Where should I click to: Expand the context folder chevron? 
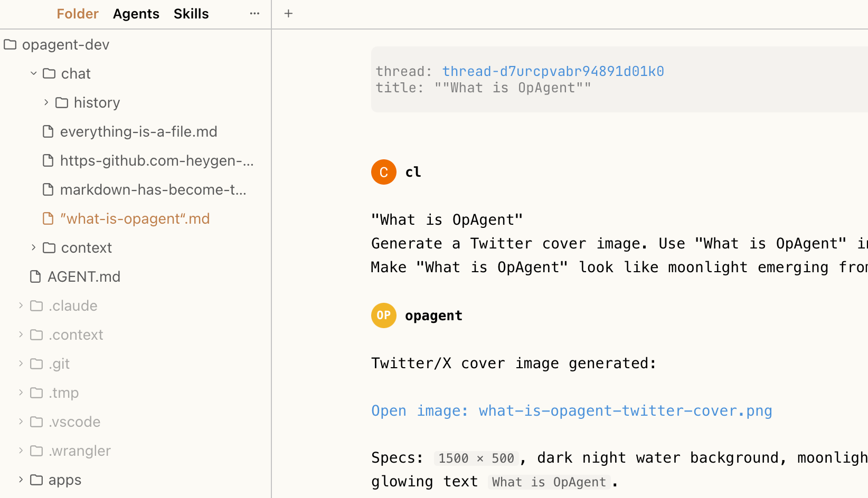[x=33, y=247]
